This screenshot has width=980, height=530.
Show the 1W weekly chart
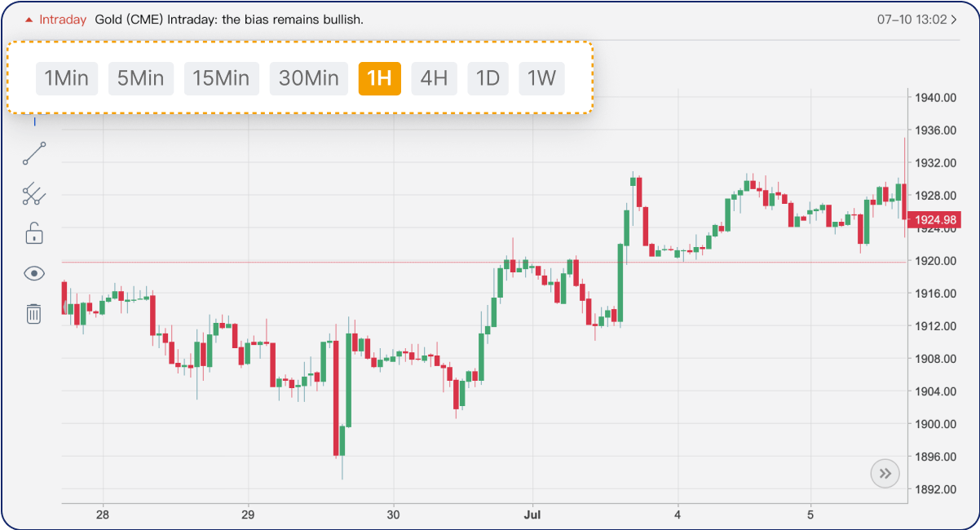tap(541, 78)
